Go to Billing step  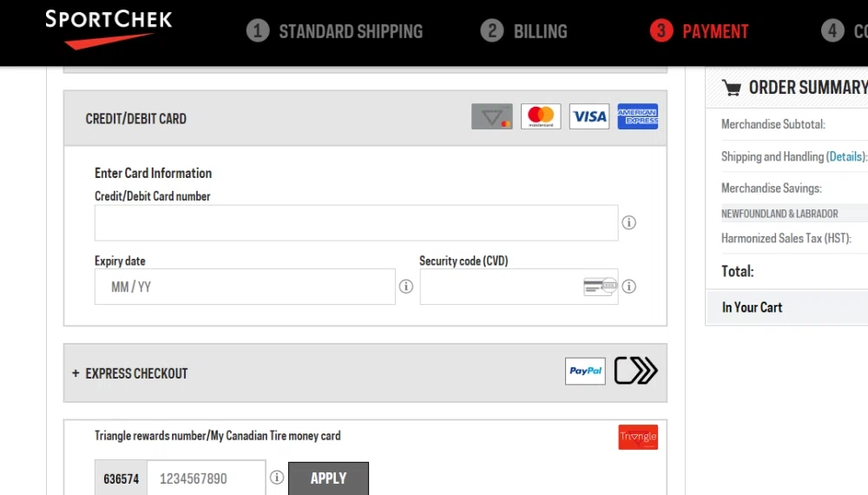pyautogui.click(x=523, y=31)
